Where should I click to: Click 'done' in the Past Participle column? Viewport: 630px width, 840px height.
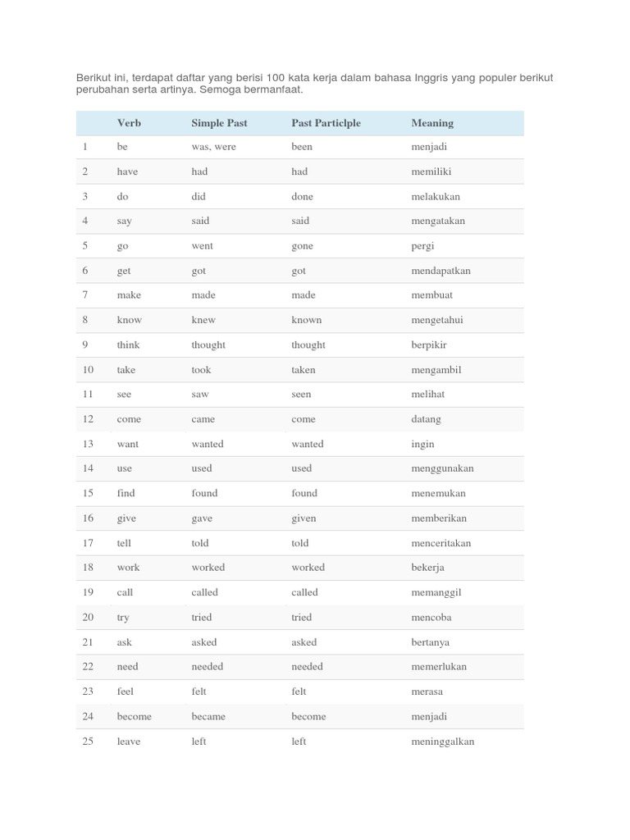pos(302,196)
